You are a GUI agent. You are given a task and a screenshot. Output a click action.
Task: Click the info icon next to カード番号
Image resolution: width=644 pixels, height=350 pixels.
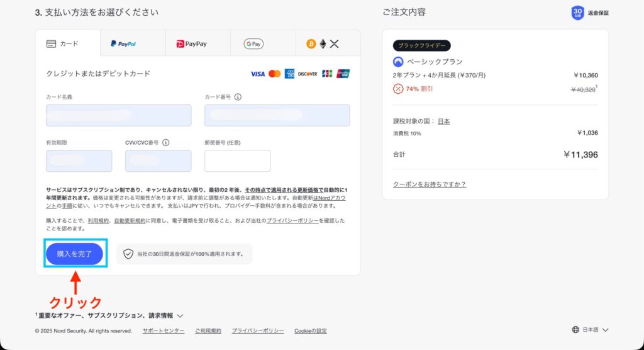[x=238, y=97]
